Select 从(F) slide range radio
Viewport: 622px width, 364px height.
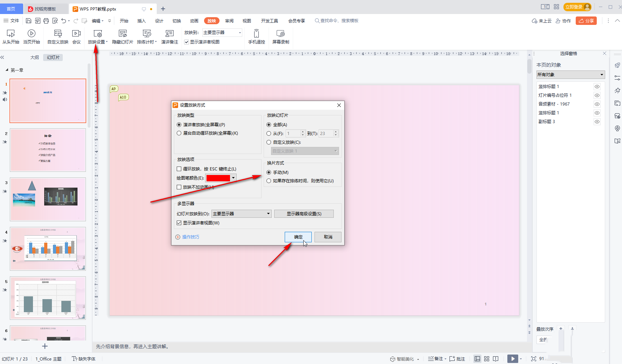(x=269, y=134)
